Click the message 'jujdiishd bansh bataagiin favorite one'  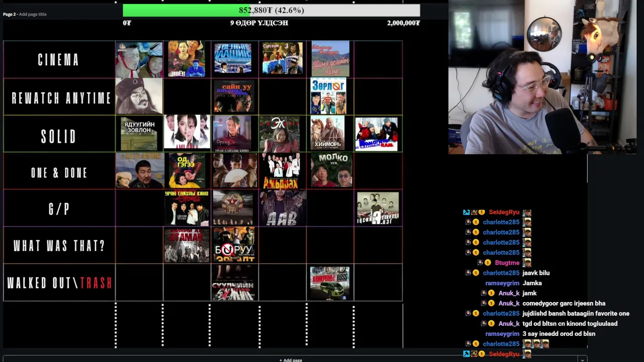[576, 314]
